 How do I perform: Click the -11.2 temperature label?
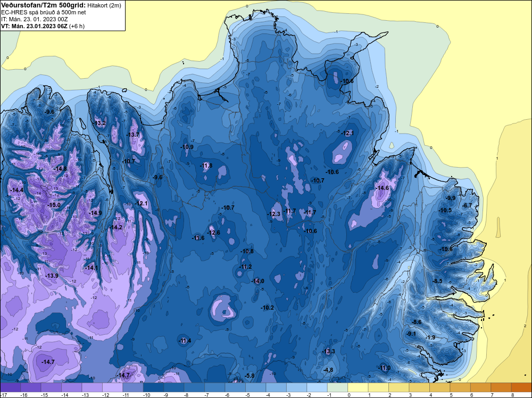pyautogui.click(x=245, y=267)
